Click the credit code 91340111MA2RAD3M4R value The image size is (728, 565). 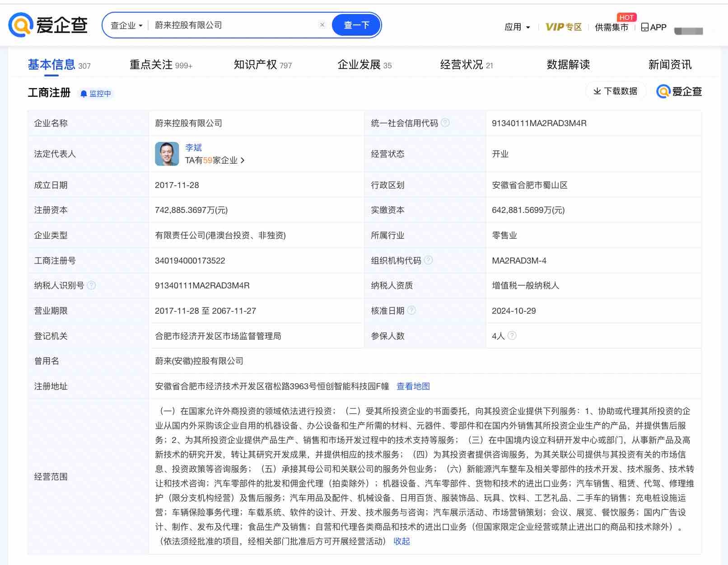539,123
